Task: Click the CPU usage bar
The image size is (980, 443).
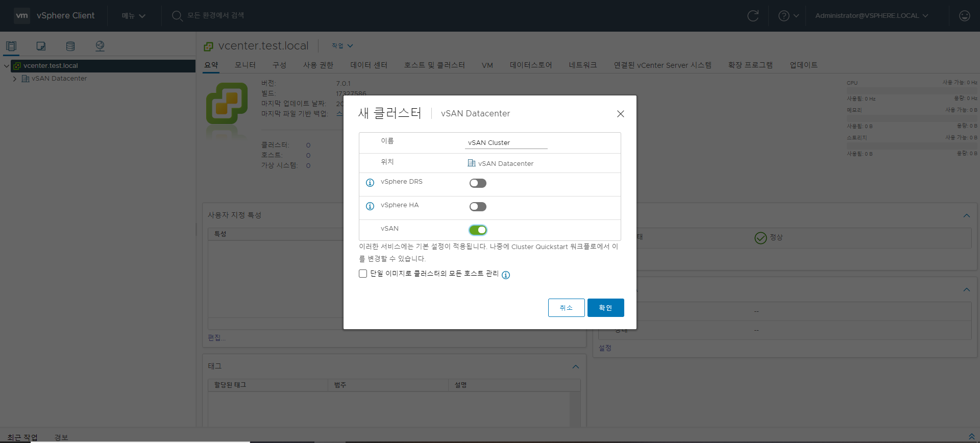Action: click(x=912, y=90)
